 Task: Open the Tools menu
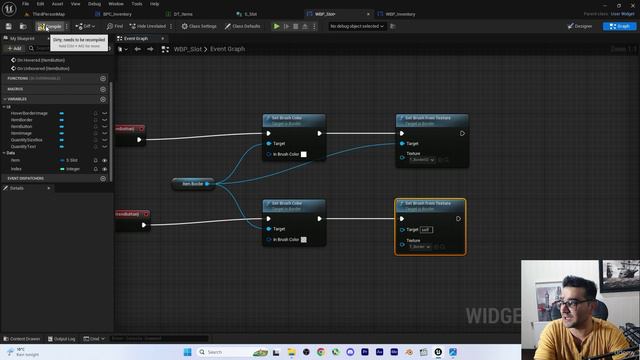click(x=137, y=4)
